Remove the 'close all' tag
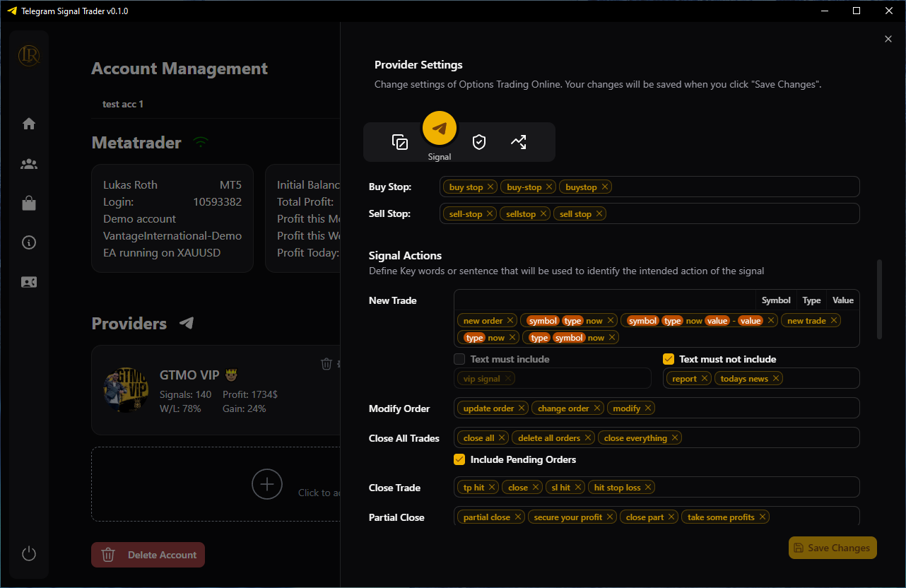 pyautogui.click(x=502, y=438)
